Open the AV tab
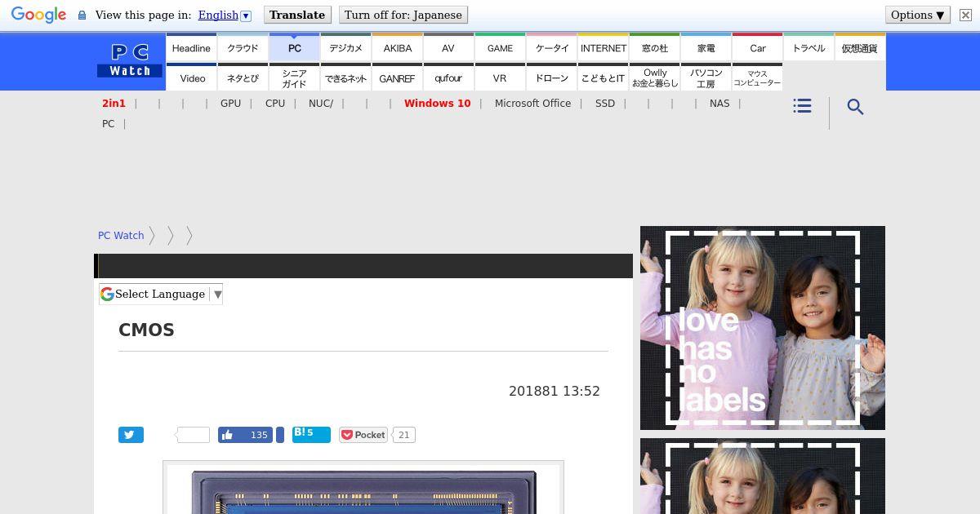The image size is (980, 514). point(448,47)
